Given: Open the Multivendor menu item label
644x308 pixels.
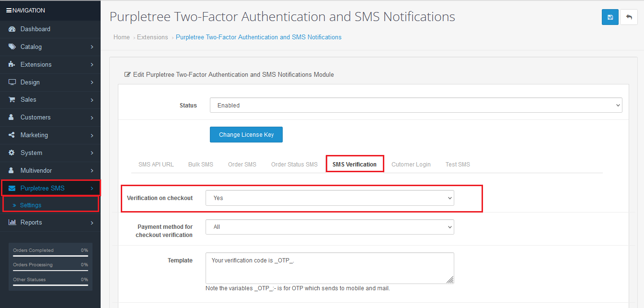Looking at the screenshot, I should [36, 170].
